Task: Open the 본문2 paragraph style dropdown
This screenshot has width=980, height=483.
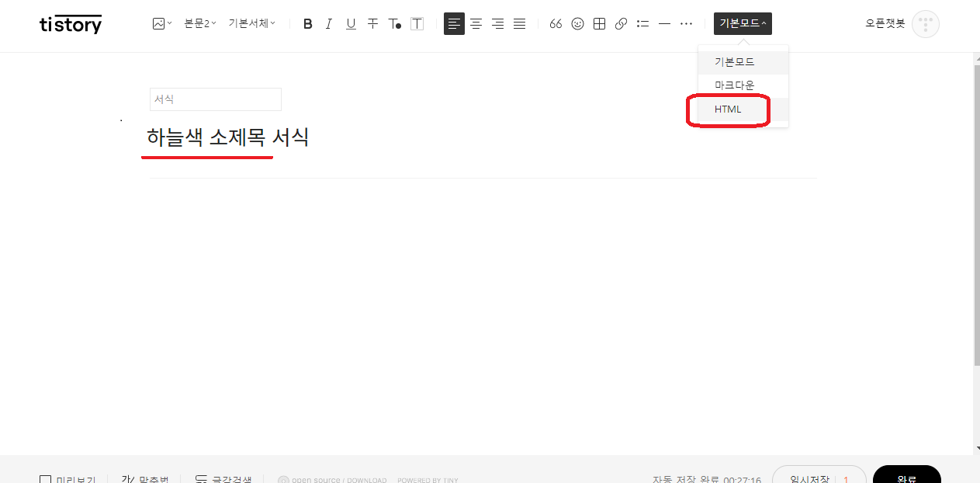Action: click(x=199, y=24)
